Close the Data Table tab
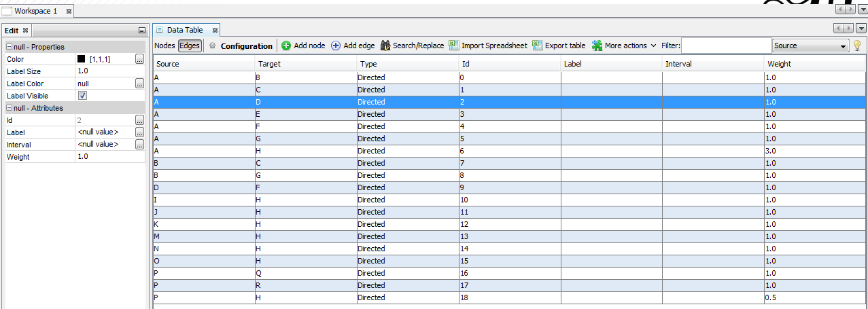The image size is (868, 309). (215, 30)
